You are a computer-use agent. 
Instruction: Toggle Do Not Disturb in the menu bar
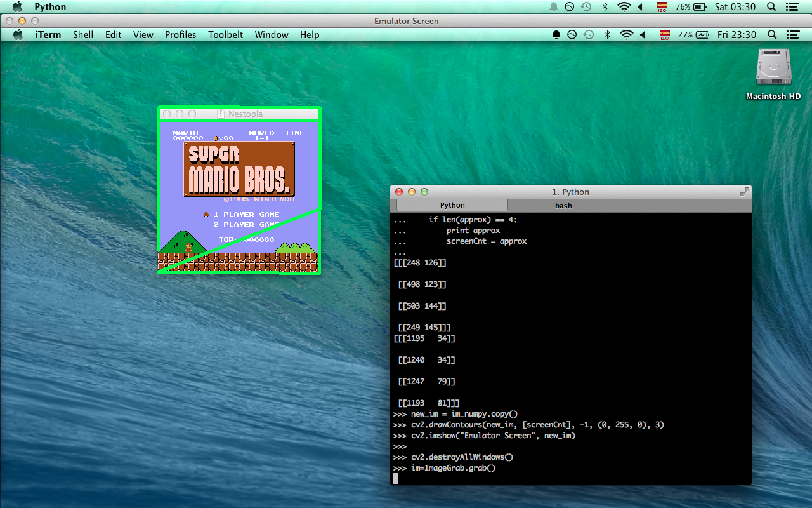tap(572, 35)
